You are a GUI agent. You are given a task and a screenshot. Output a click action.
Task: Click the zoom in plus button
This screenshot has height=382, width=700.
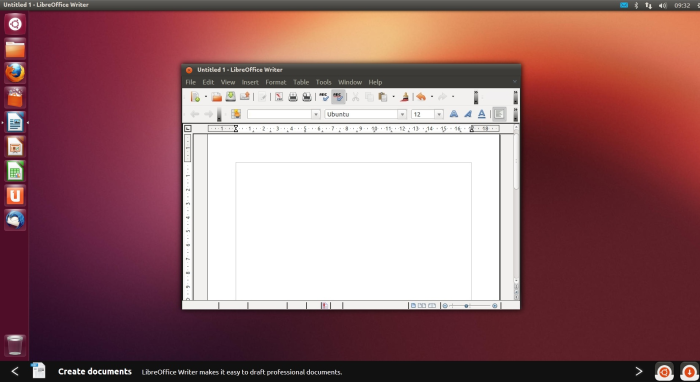(495, 306)
